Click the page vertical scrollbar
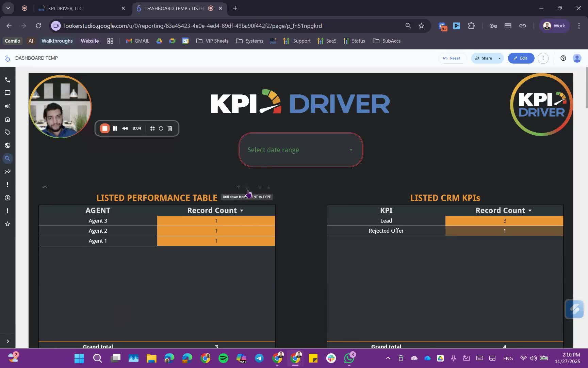588x368 pixels. [586, 88]
